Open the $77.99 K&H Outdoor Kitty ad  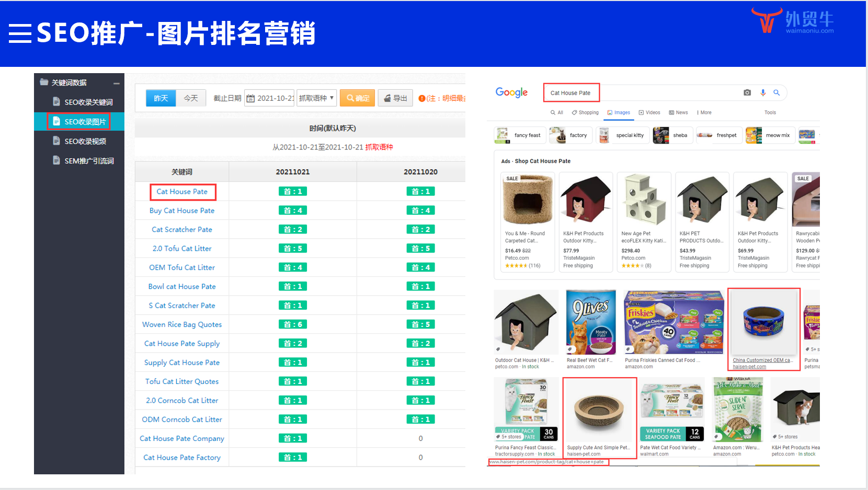pos(586,222)
